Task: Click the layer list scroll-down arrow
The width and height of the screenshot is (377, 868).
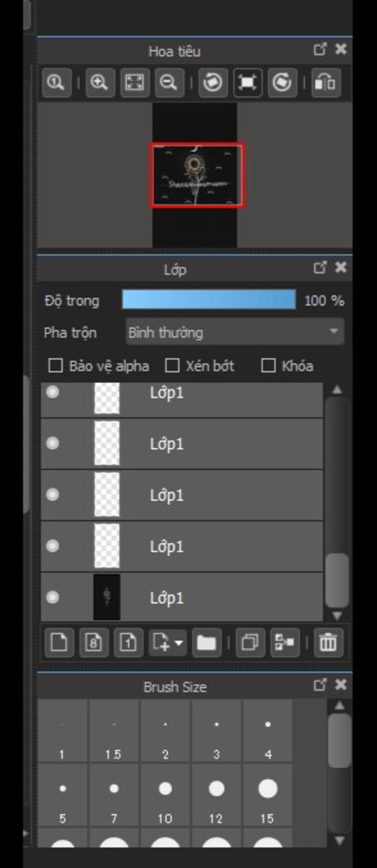Action: coord(337,616)
